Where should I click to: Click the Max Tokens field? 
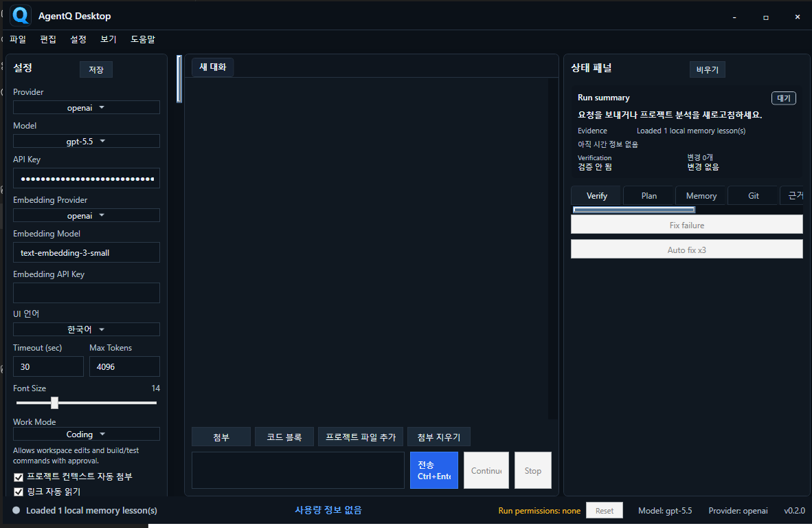(x=124, y=367)
